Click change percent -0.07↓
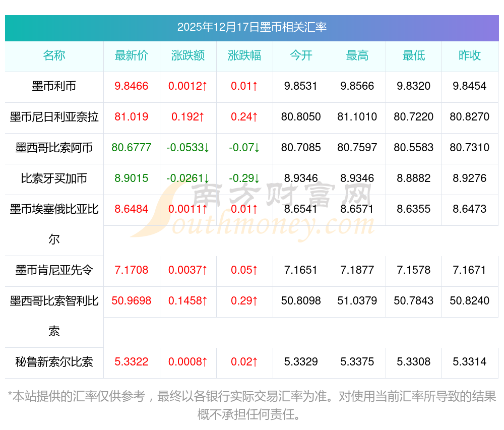Viewport: 504px width, 430px height. [x=244, y=148]
